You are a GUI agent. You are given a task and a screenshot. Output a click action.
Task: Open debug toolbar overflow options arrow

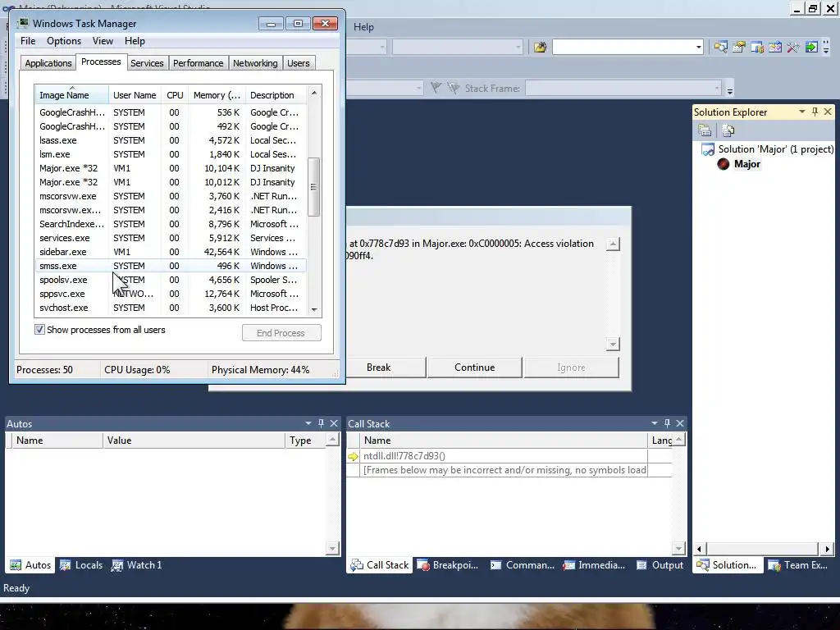point(729,89)
